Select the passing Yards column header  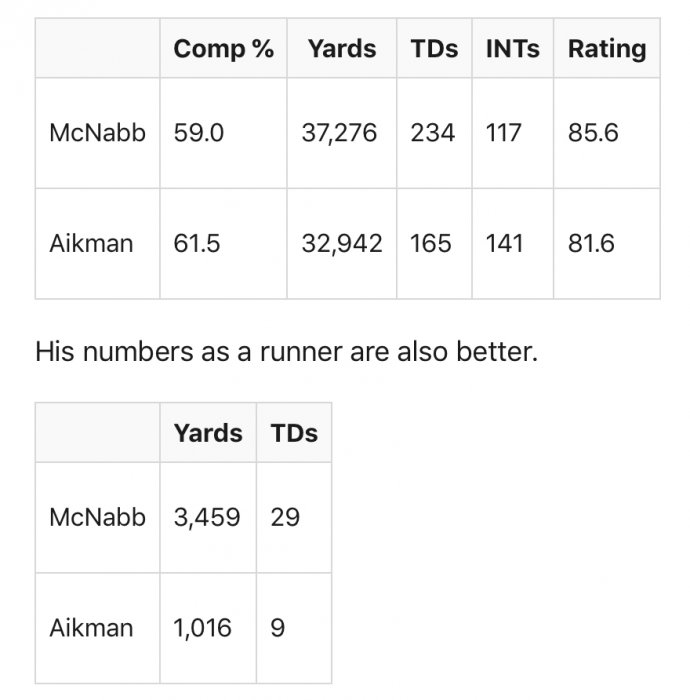[341, 48]
